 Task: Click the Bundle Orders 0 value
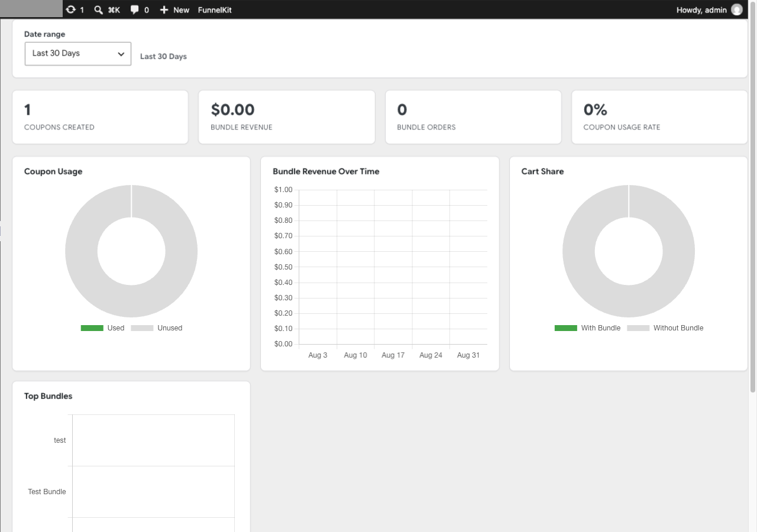tap(402, 110)
